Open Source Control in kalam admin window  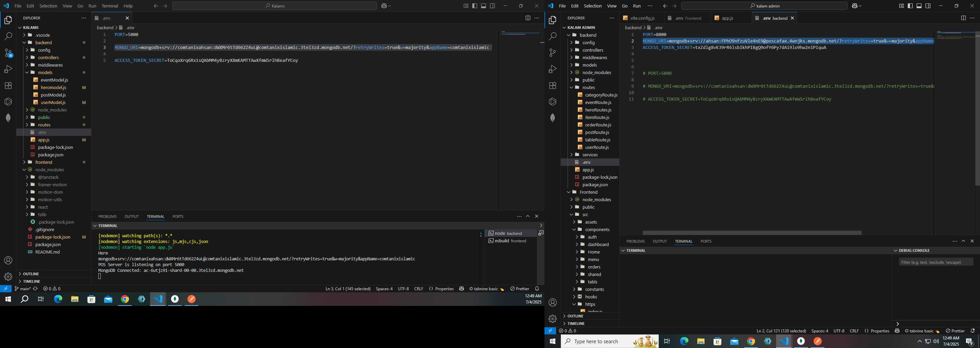552,53
